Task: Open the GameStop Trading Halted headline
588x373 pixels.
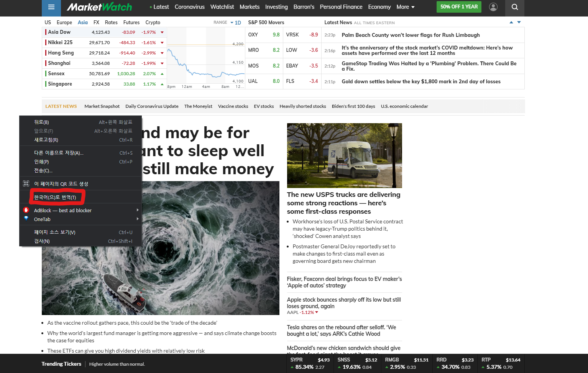Action: (x=429, y=66)
